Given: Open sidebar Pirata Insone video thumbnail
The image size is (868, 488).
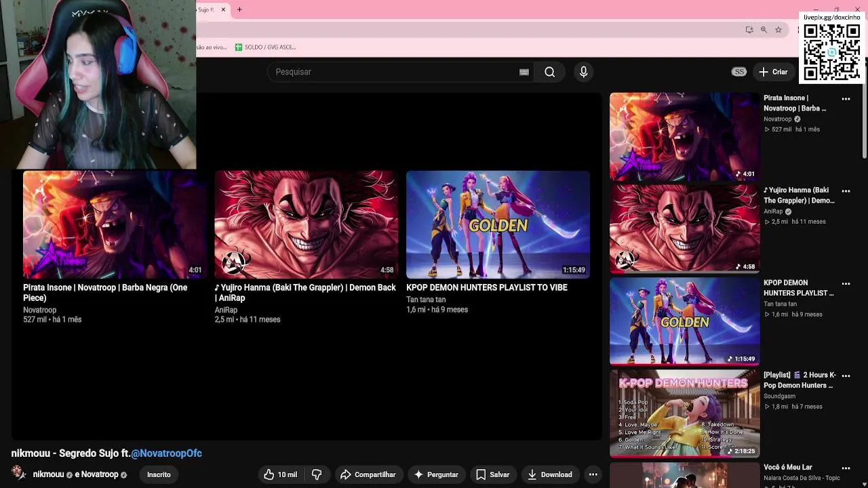Looking at the screenshot, I should point(684,137).
